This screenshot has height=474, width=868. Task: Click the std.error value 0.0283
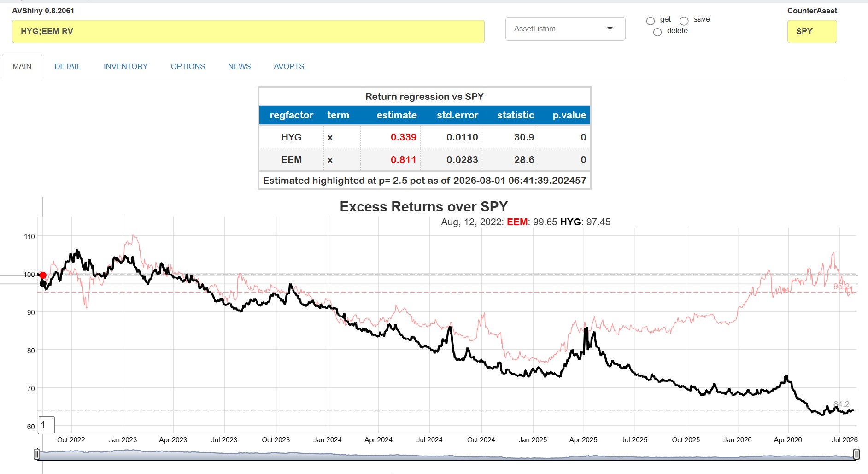(462, 160)
